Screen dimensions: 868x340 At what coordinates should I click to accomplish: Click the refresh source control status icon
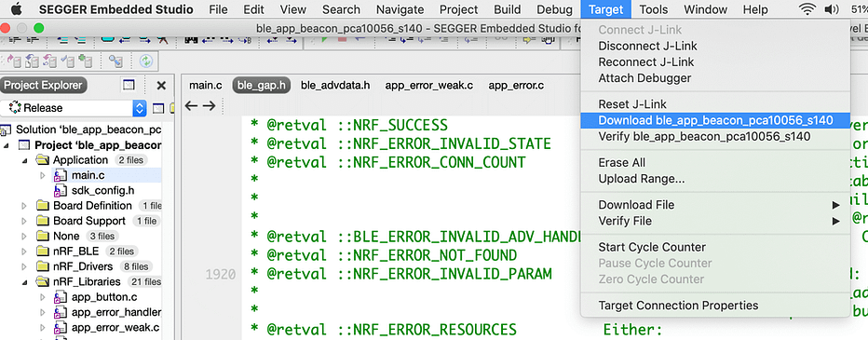146,61
